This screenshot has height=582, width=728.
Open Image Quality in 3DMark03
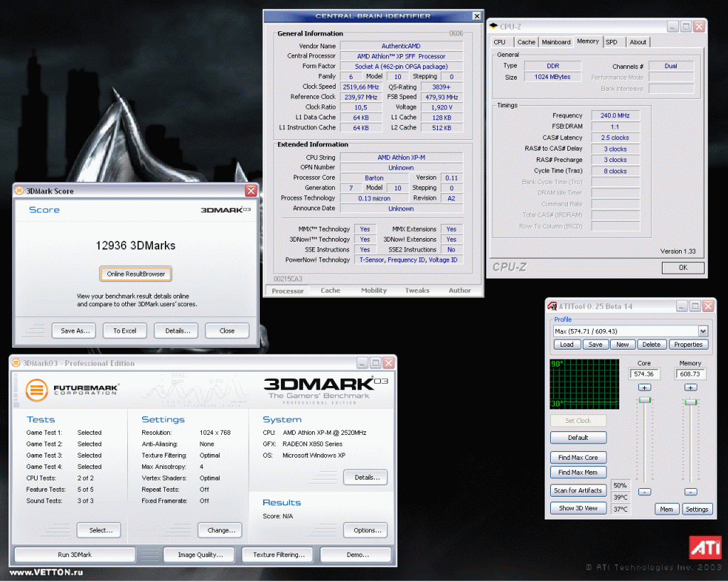200,554
